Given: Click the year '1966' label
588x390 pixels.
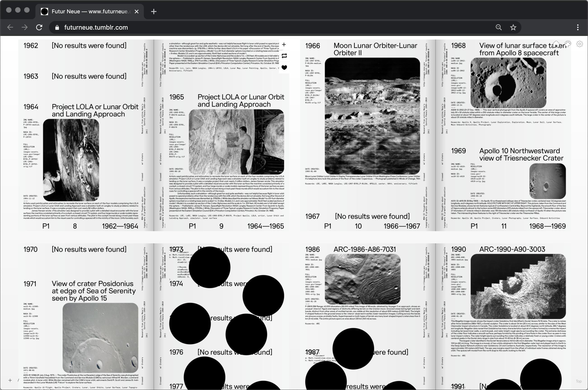Looking at the screenshot, I should (x=312, y=46).
